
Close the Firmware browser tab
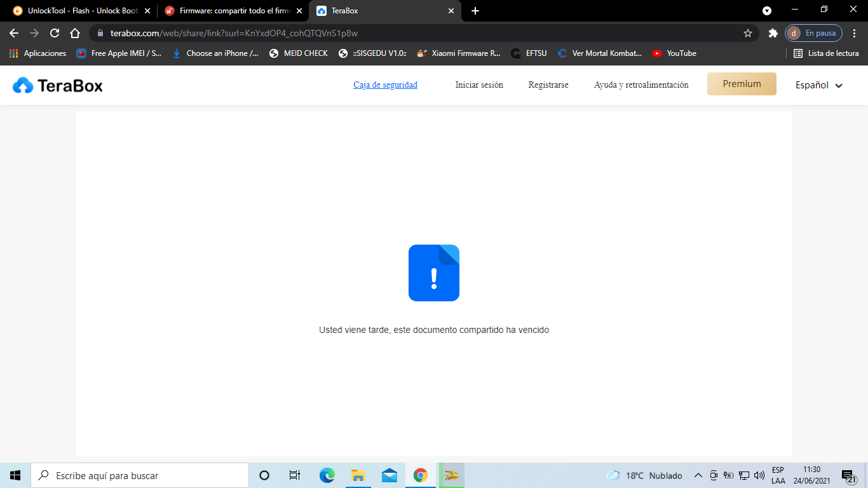tap(299, 11)
